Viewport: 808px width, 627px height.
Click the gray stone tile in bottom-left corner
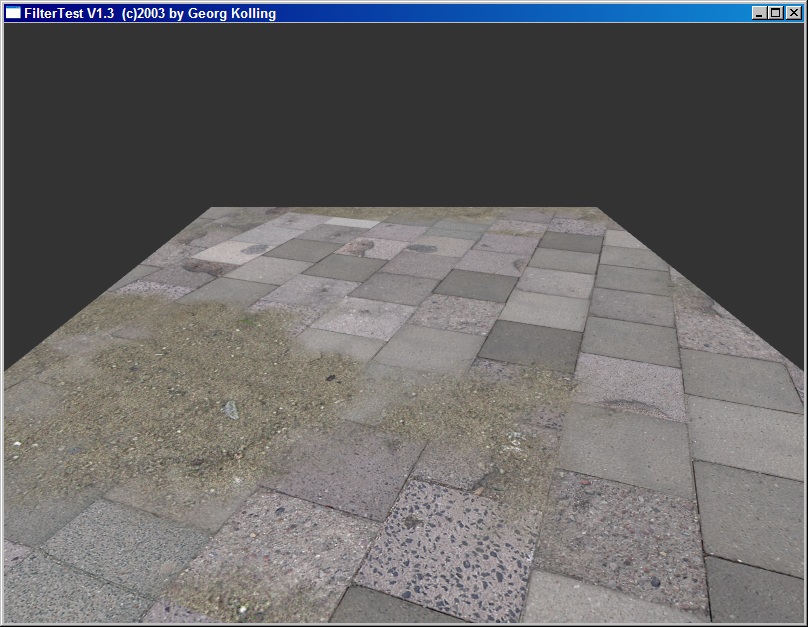(x=60, y=590)
